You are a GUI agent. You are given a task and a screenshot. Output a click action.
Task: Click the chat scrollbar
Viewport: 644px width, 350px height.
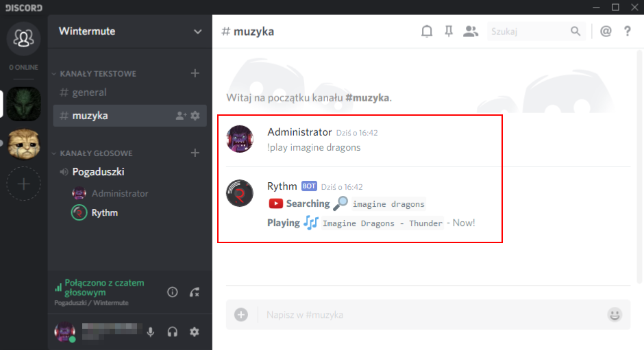tap(639, 166)
